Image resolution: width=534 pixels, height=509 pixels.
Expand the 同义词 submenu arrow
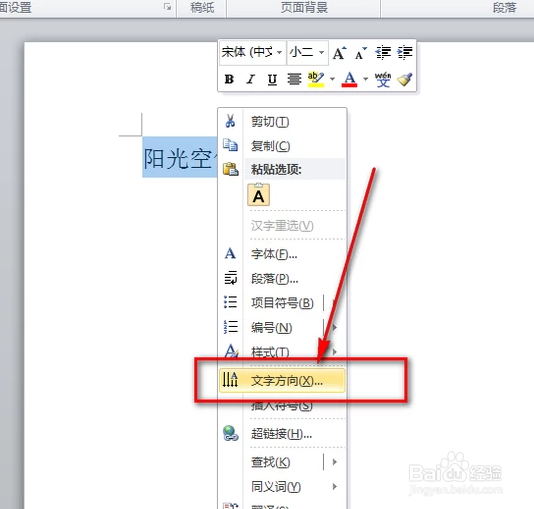click(334, 486)
